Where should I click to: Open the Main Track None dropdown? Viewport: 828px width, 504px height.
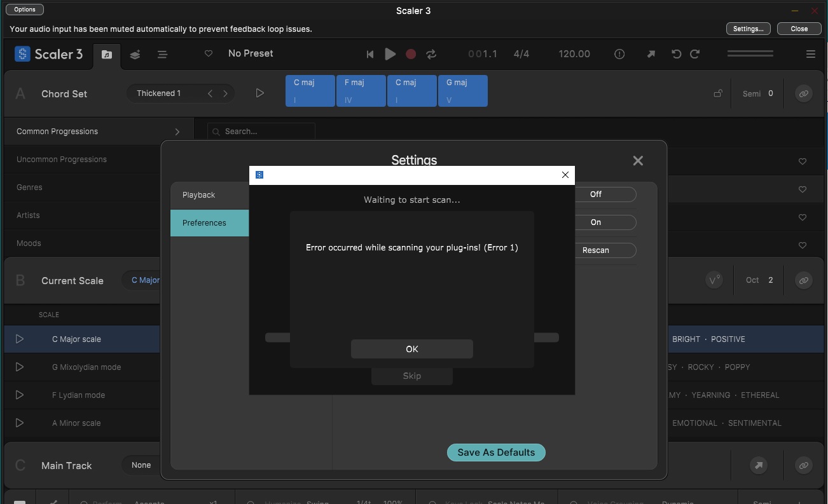click(x=141, y=465)
